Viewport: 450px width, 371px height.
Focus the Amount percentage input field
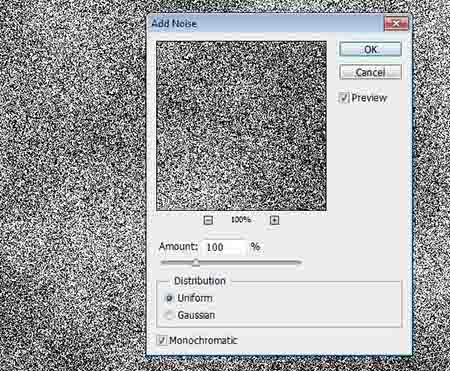[224, 247]
